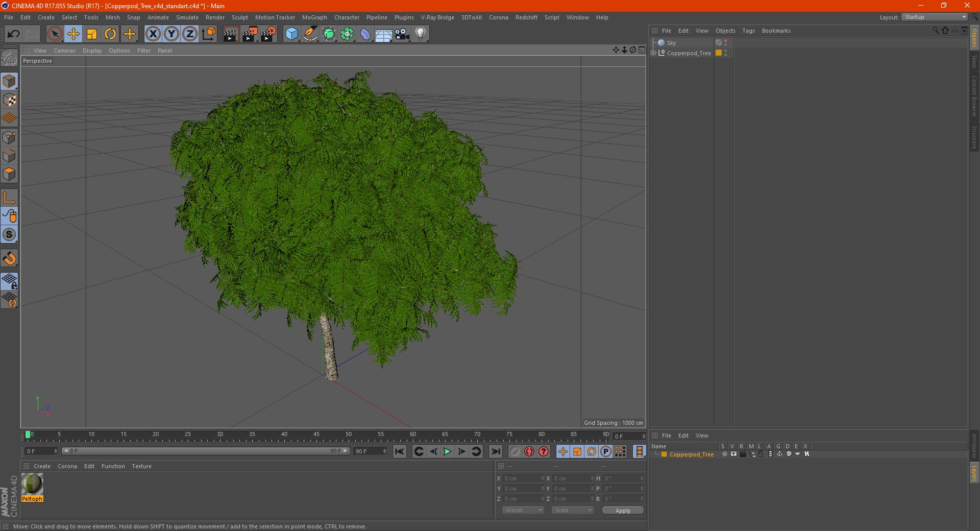
Task: Select the Peltoph material thumbnail
Action: pyautogui.click(x=32, y=484)
